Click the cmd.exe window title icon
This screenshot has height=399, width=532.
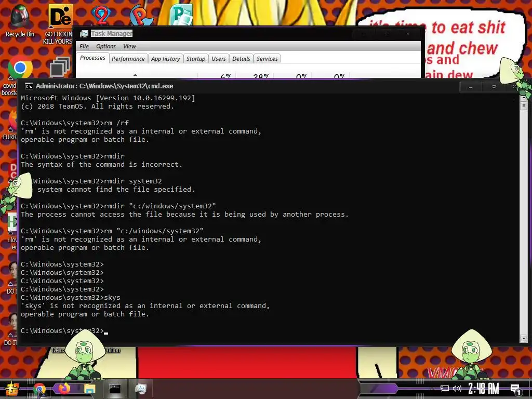point(29,86)
